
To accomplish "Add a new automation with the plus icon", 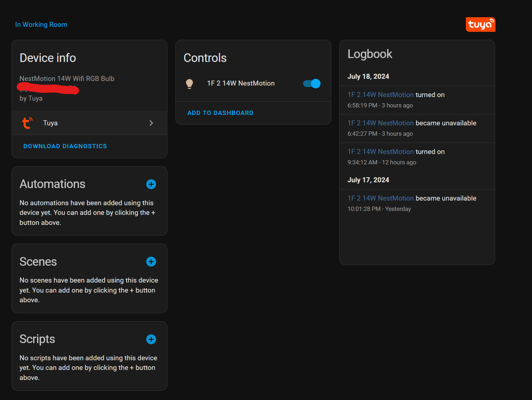I will tap(151, 184).
